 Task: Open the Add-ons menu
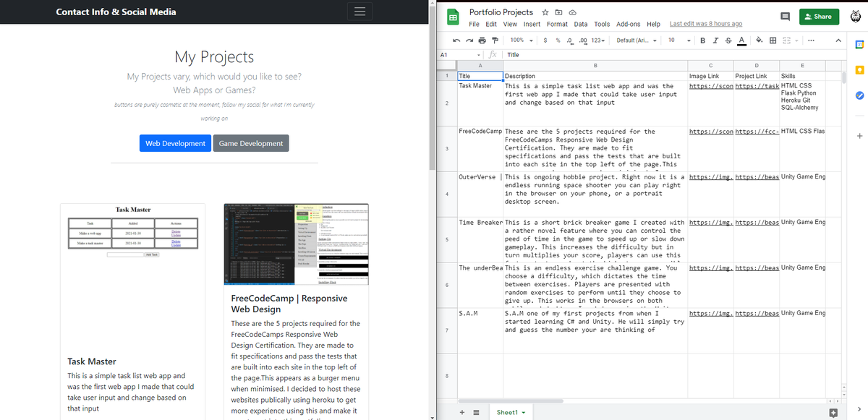[x=628, y=24]
